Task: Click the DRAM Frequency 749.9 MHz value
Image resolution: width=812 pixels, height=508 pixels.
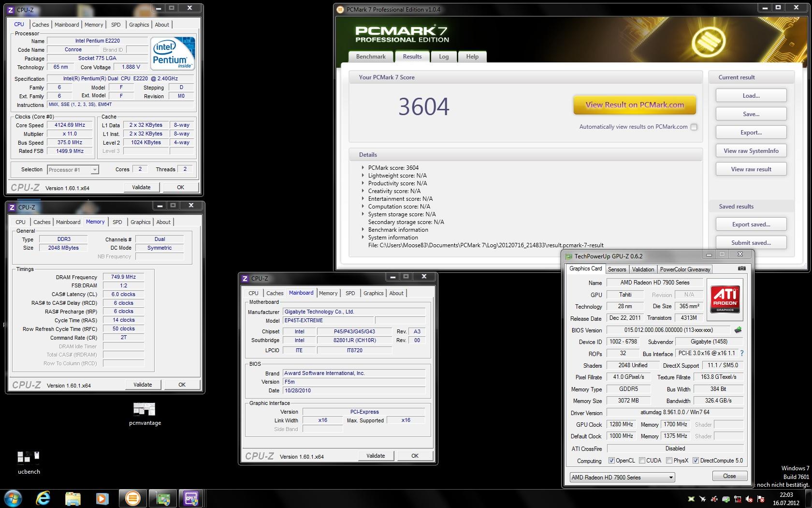Action: click(123, 277)
